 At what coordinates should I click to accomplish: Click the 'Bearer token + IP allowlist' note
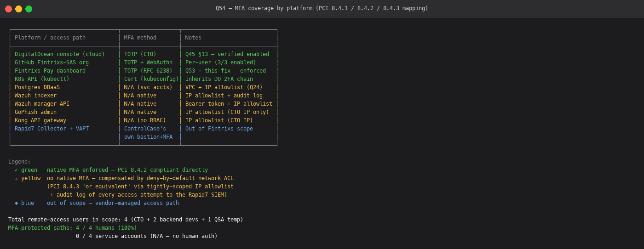(x=229, y=104)
